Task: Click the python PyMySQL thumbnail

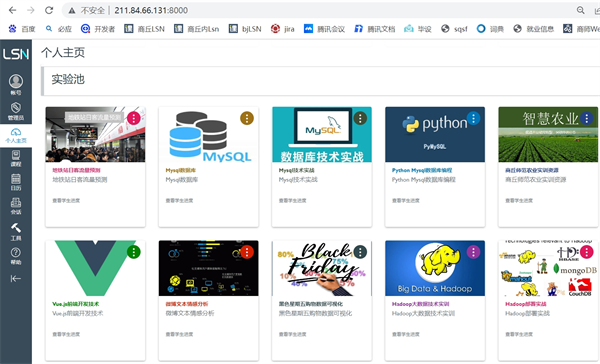Action: (435, 134)
